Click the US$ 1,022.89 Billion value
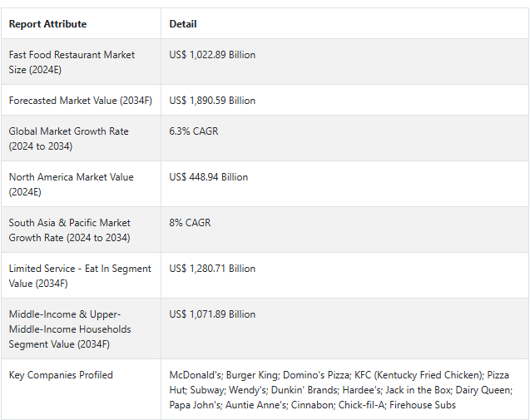The image size is (530, 420). (212, 55)
